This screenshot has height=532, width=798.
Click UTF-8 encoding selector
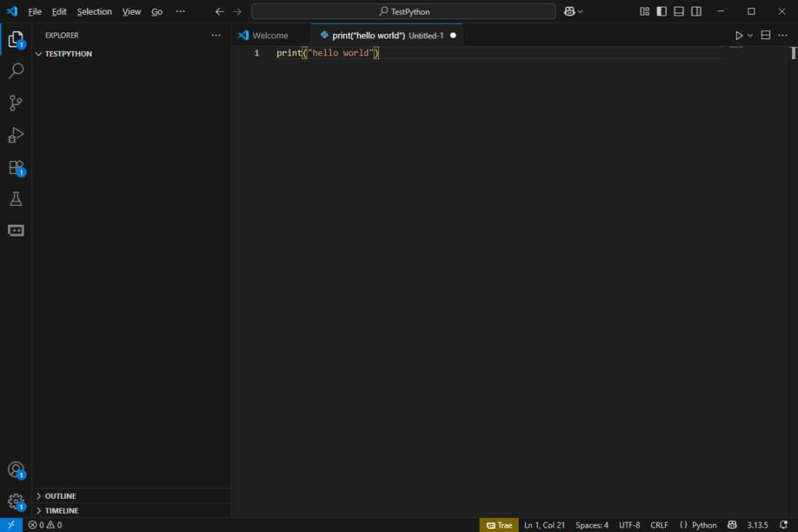tap(629, 525)
